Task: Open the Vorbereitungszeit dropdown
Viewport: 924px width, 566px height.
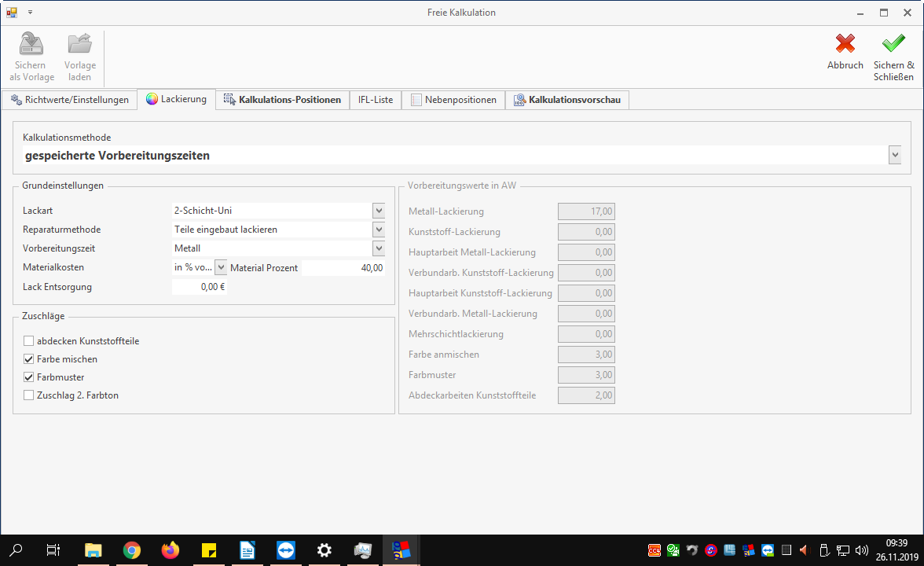Action: click(x=379, y=248)
